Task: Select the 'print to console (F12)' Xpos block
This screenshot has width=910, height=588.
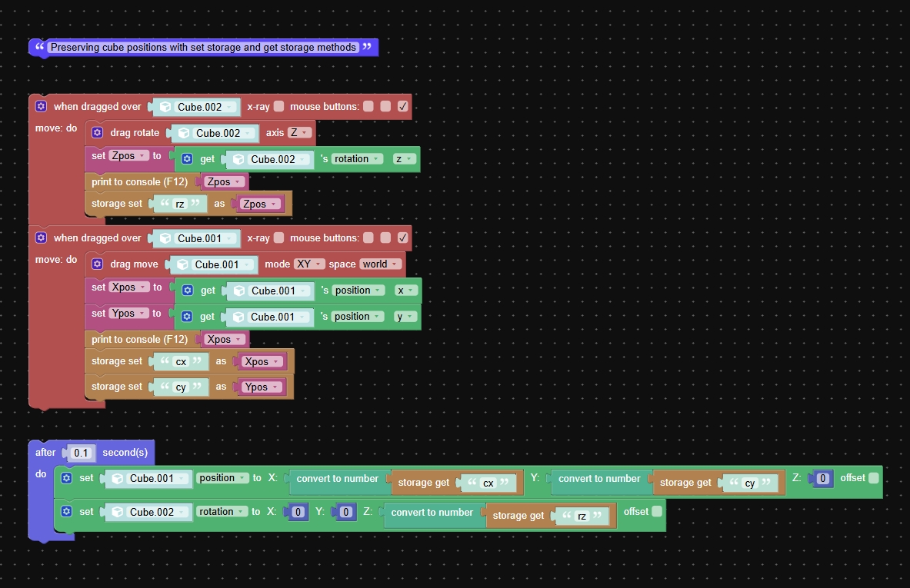Action: coord(139,339)
